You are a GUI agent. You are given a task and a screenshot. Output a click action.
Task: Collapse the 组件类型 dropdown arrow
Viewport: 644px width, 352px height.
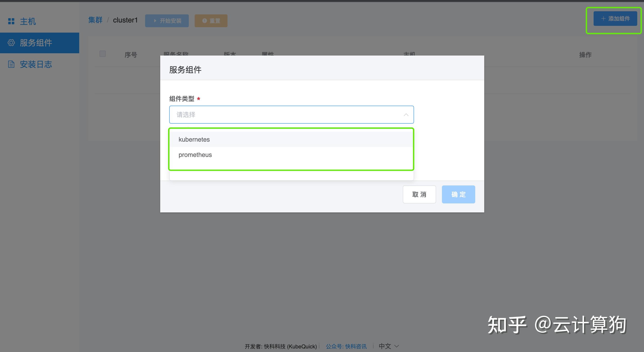point(406,115)
